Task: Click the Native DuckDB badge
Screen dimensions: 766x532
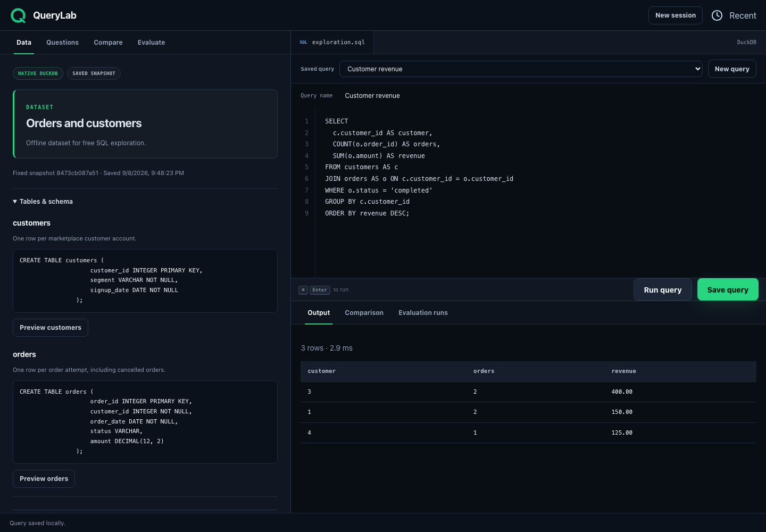Action: pyautogui.click(x=38, y=73)
